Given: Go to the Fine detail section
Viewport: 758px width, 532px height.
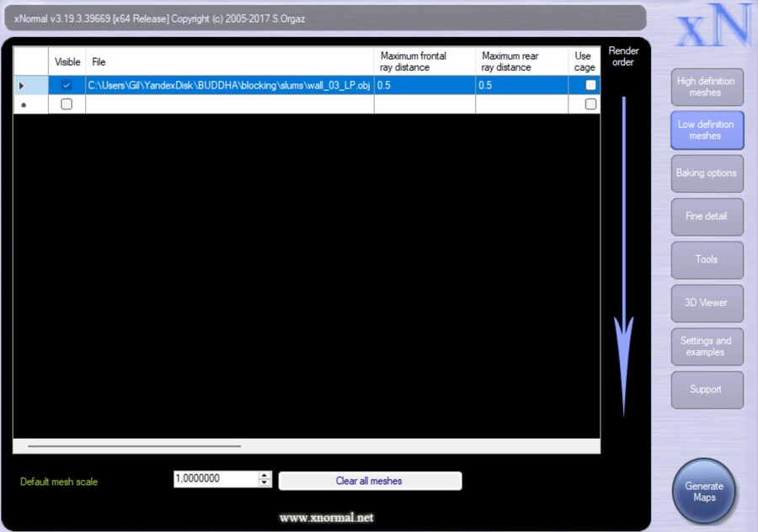Looking at the screenshot, I should 707,216.
